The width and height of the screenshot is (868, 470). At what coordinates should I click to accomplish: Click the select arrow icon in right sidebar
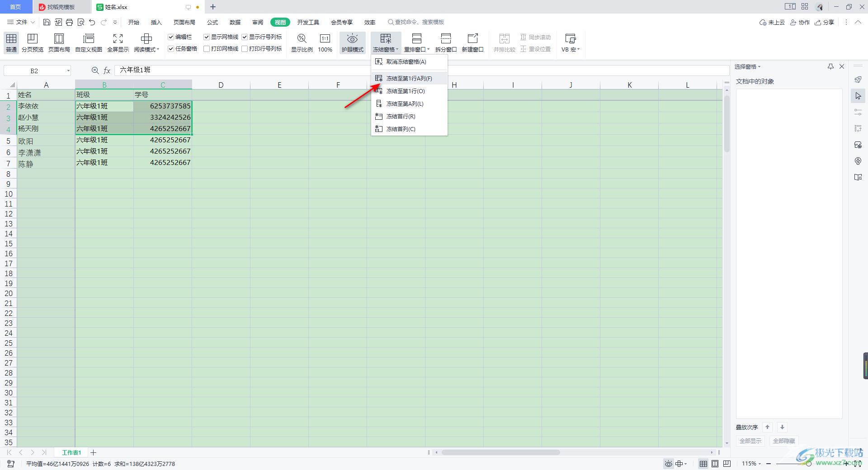tap(858, 96)
